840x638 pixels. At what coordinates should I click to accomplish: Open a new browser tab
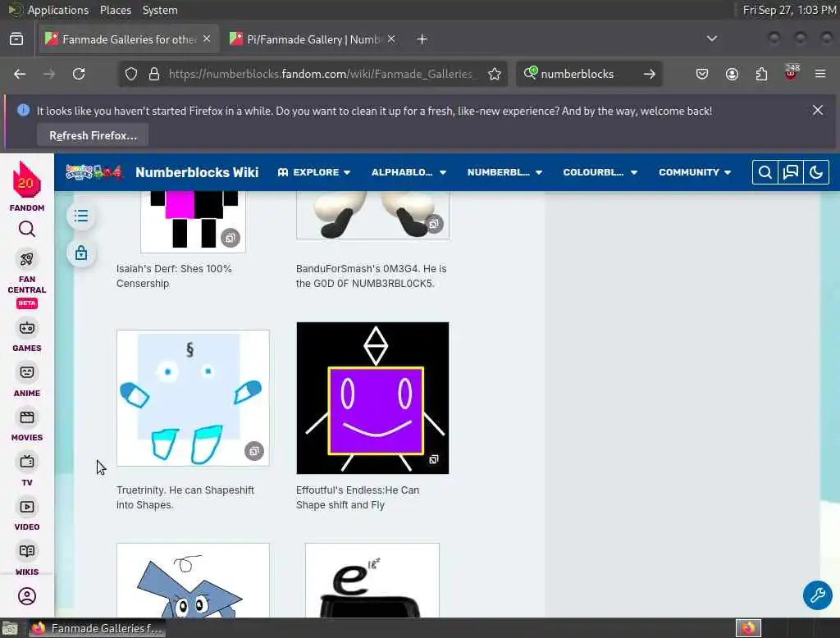click(x=422, y=39)
